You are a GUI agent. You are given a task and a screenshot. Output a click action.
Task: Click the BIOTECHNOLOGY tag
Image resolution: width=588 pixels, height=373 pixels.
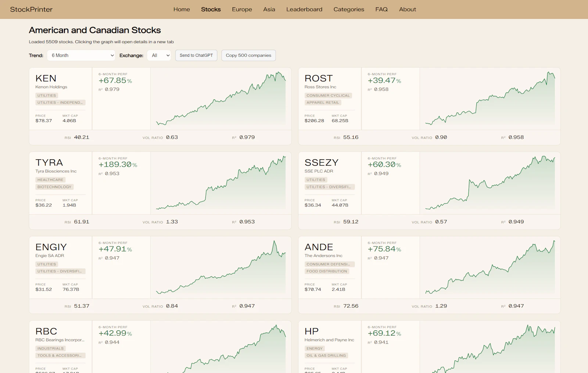54,187
